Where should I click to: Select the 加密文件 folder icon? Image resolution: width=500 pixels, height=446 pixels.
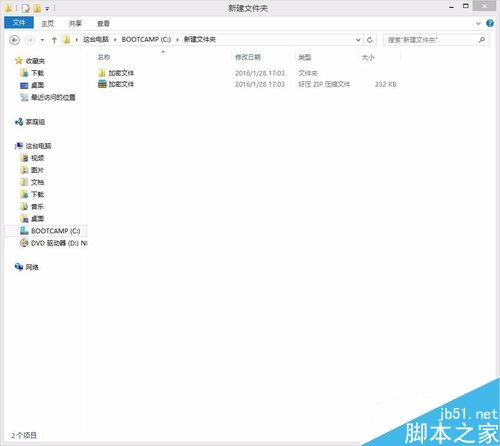coord(102,73)
